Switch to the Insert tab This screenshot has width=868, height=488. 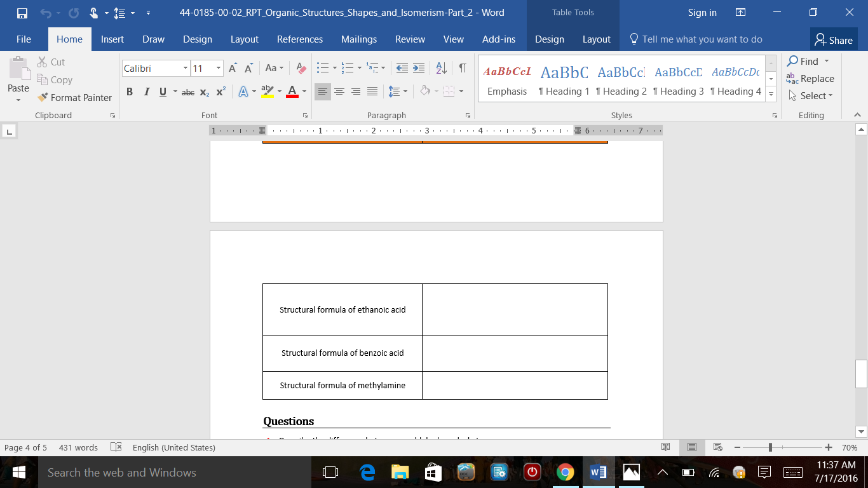coord(112,39)
